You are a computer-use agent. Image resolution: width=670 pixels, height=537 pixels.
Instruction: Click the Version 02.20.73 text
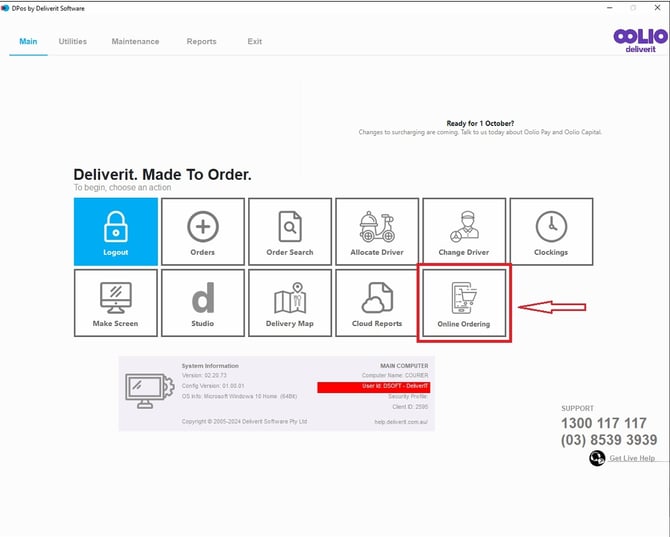204,376
